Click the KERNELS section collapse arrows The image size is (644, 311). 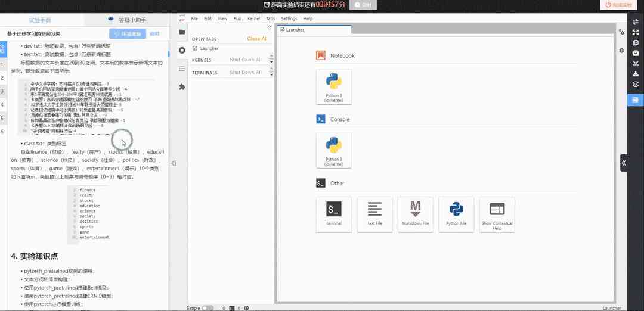point(271,60)
